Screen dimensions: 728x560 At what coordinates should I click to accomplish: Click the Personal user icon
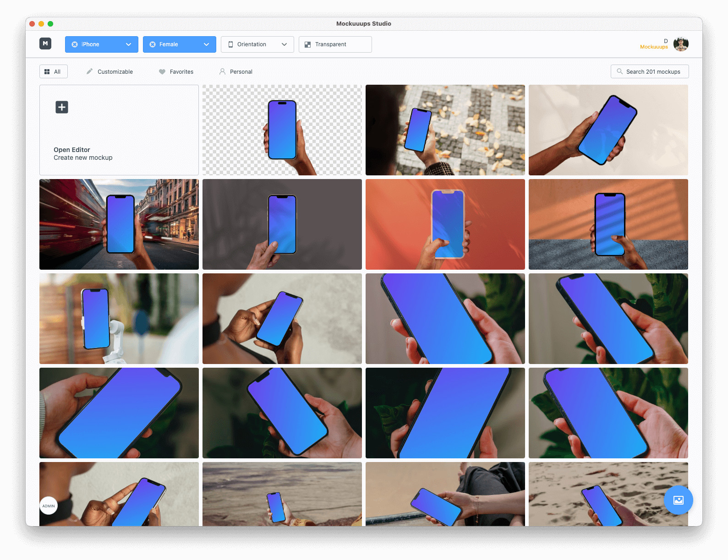point(222,71)
